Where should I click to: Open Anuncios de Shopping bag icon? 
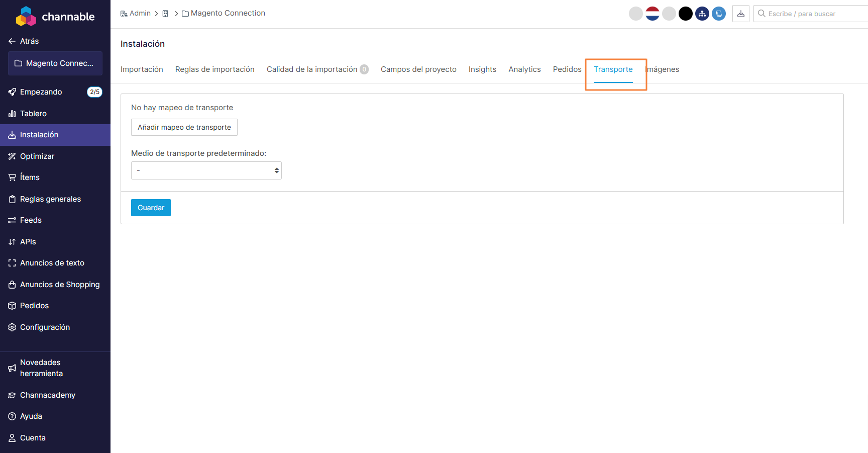12,285
